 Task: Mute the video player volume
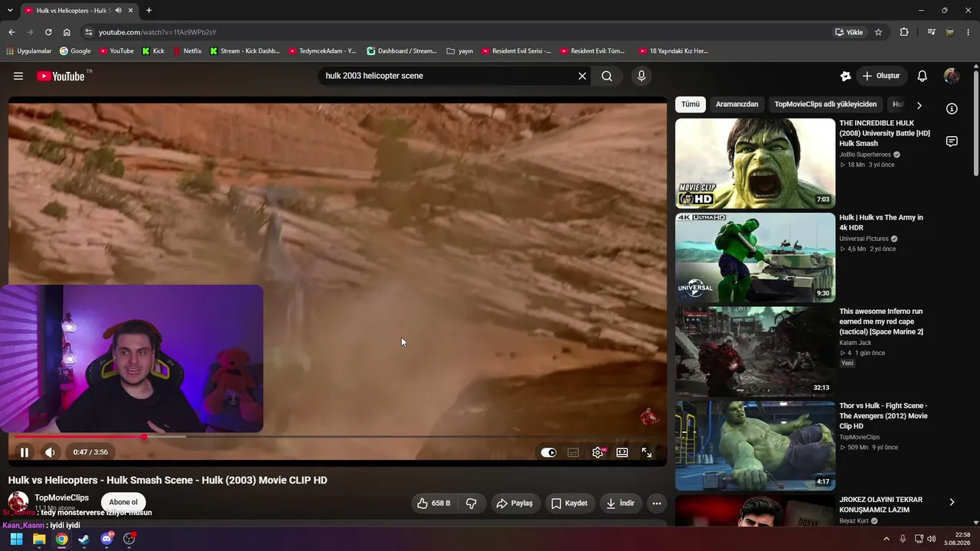[50, 452]
